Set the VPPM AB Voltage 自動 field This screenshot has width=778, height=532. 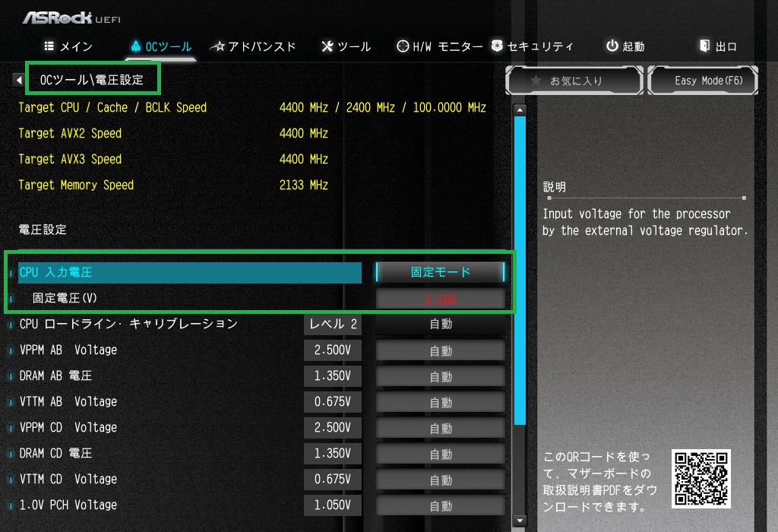click(x=440, y=351)
